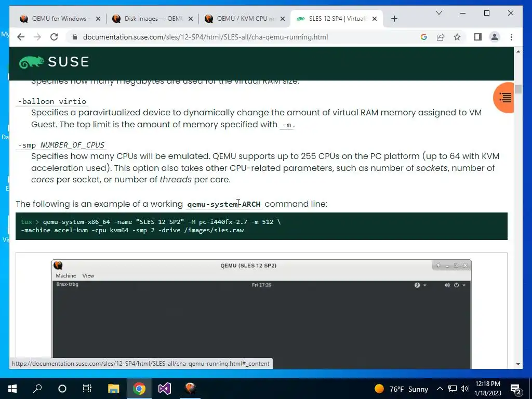The image size is (532, 399).
Task: Open the Windows Start menu
Action: click(x=12, y=389)
